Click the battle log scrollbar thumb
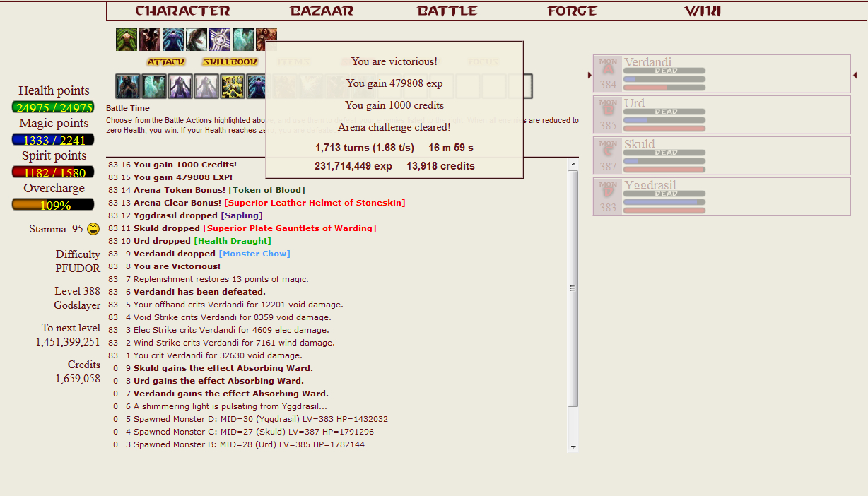 coord(573,288)
